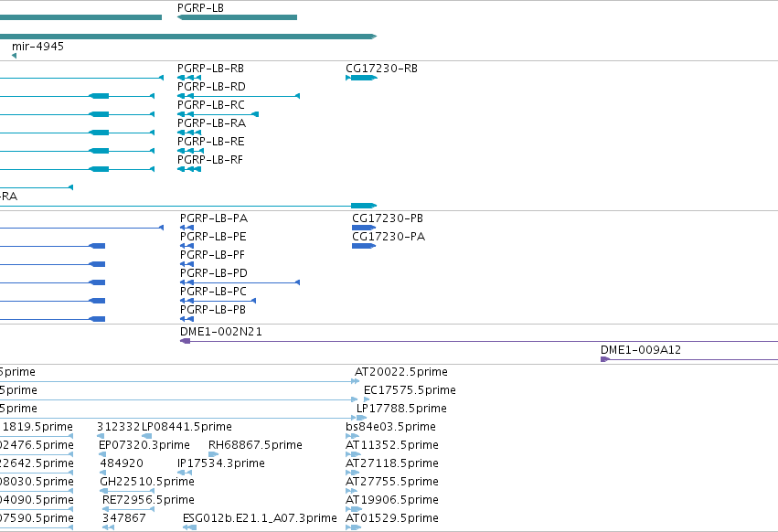This screenshot has height=532, width=778.
Task: Click the CG17230-PA protein label
Action: (x=389, y=237)
